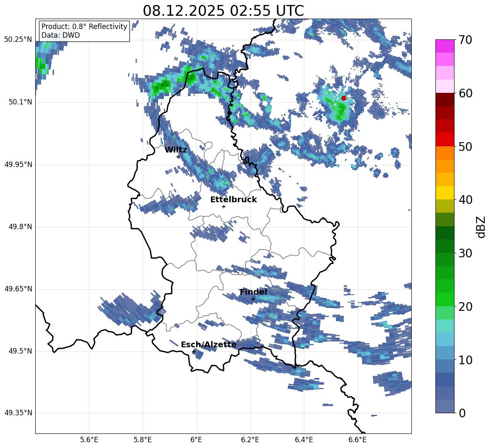The image size is (491, 448).
Task: Pick the dark green colorbar segment near 30
Action: point(445,246)
